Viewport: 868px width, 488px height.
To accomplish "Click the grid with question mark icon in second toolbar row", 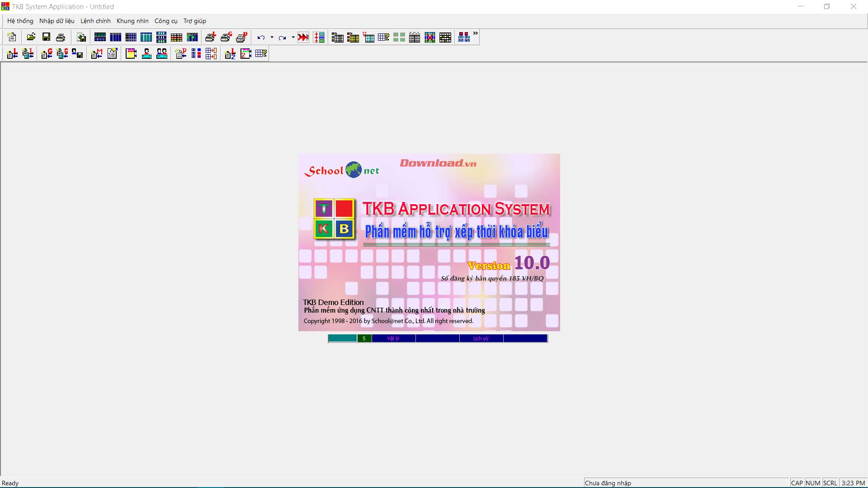I will click(261, 54).
